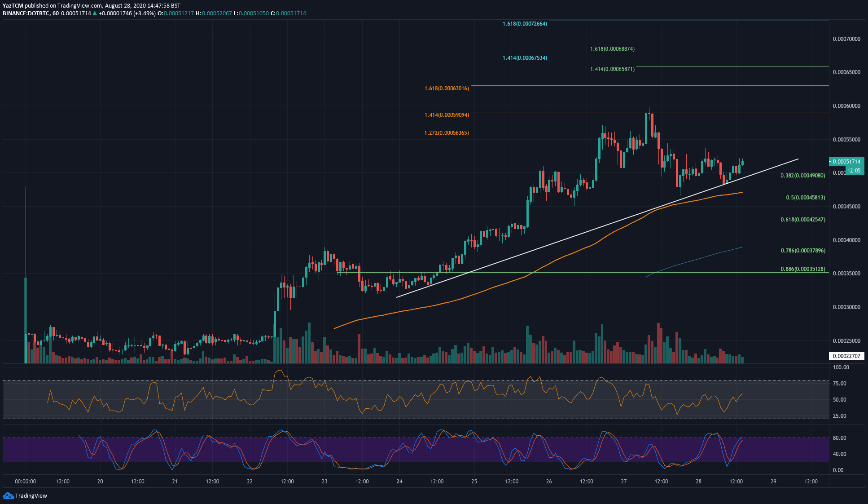This screenshot has height=504, width=868.
Task: Click the RSI 75.00 scale value
Action: (839, 383)
